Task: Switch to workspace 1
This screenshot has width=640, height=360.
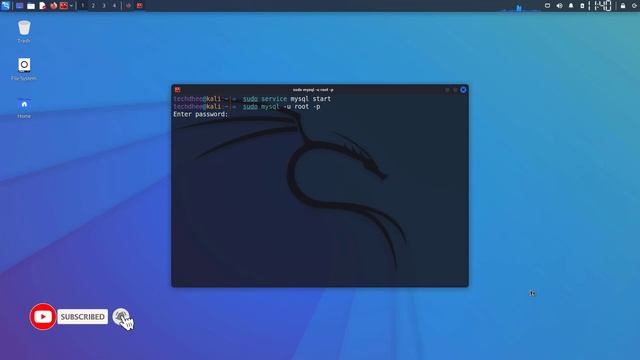Action: (x=82, y=6)
